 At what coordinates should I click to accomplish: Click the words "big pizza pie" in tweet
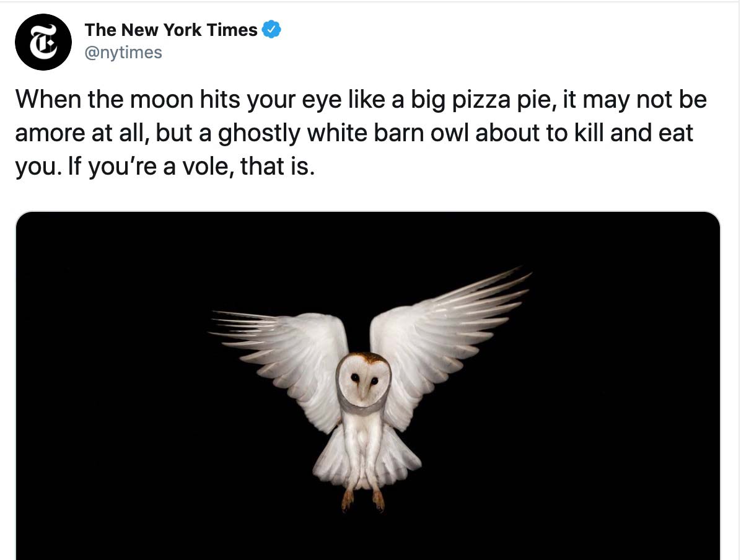tap(481, 100)
